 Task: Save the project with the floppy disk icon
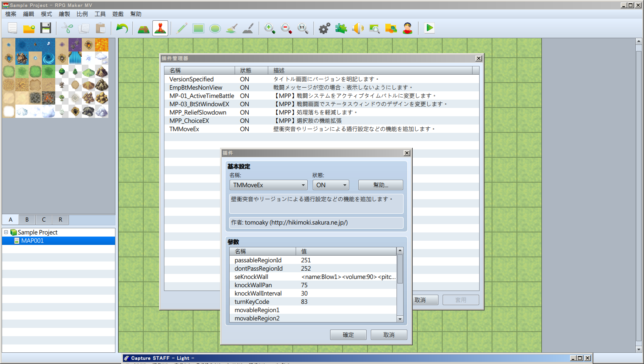click(46, 28)
